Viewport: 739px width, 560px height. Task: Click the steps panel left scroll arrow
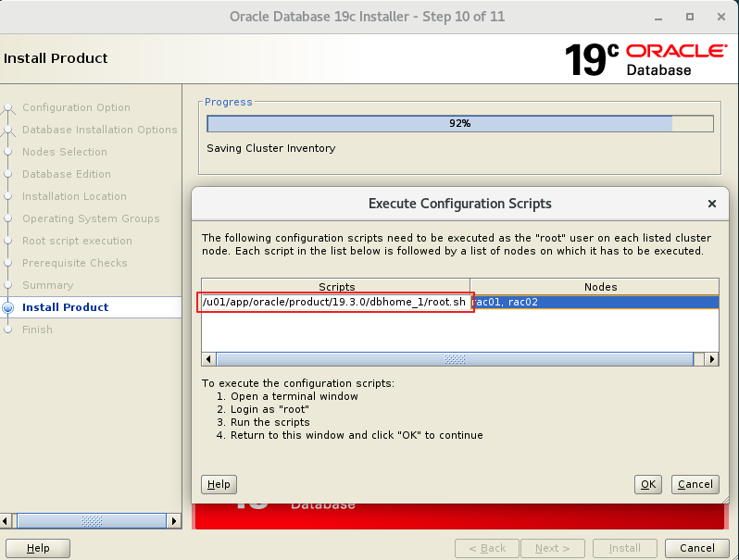click(6, 521)
